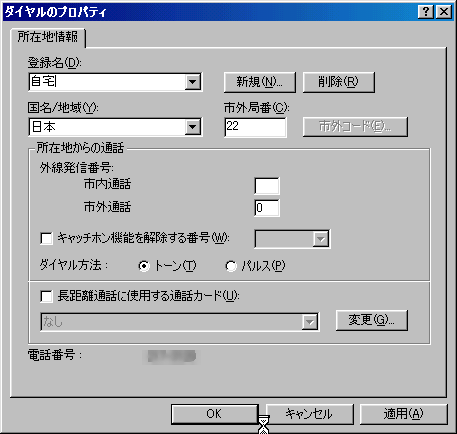457x434 pixels.
Task: Click the 新規(N) button
Action: 260,82
